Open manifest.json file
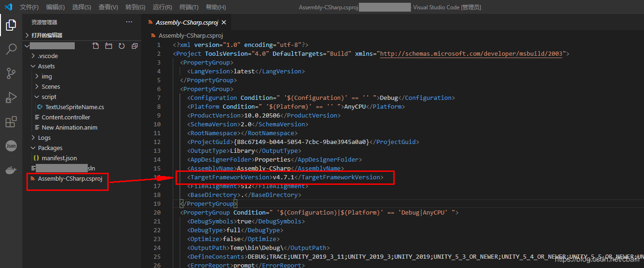644x268 pixels. pyautogui.click(x=82, y=158)
